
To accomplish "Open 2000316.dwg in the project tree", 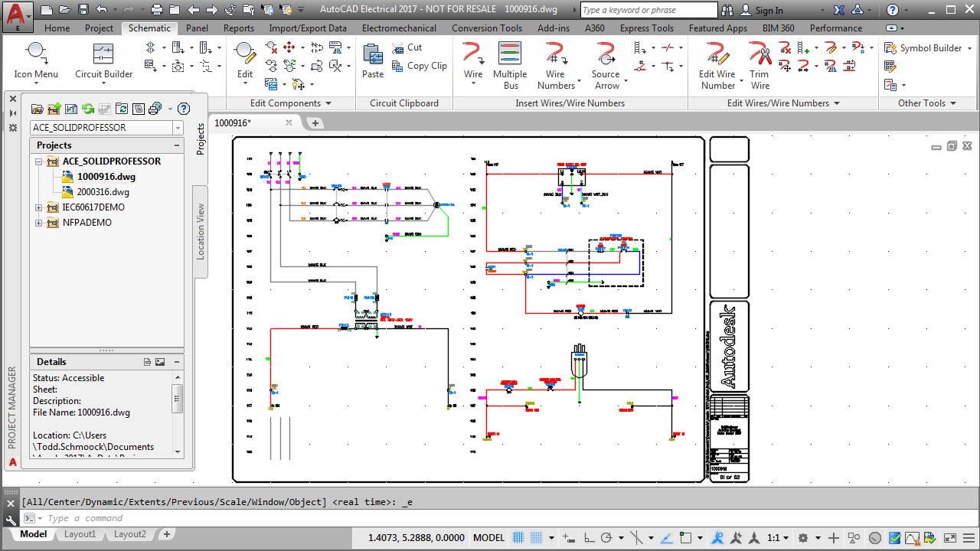I will tap(103, 192).
